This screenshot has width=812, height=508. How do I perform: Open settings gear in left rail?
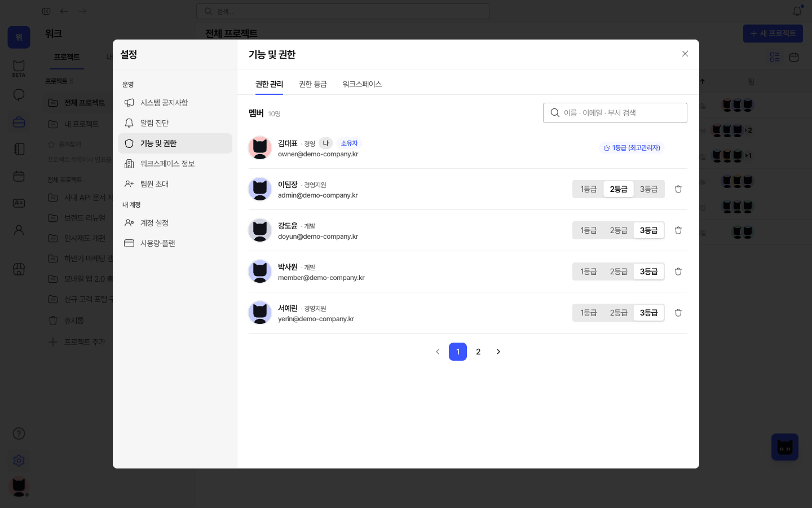(19, 461)
